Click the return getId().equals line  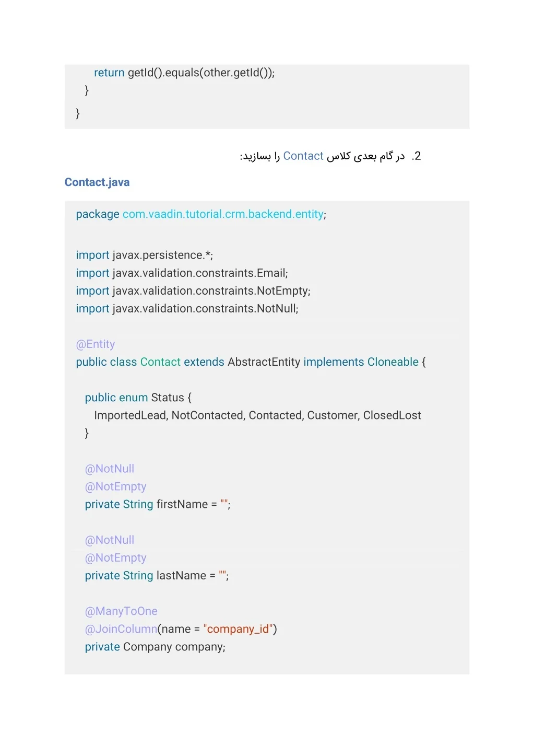[184, 73]
